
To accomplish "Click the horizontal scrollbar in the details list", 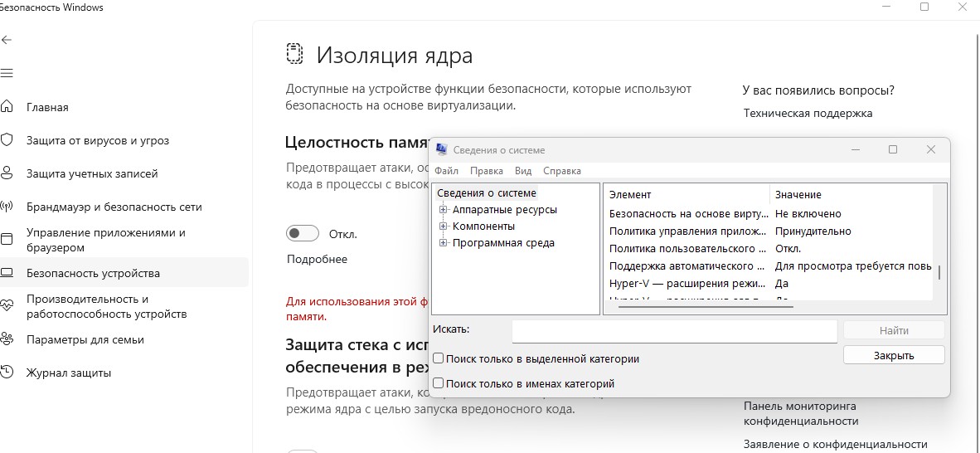I will (706, 307).
